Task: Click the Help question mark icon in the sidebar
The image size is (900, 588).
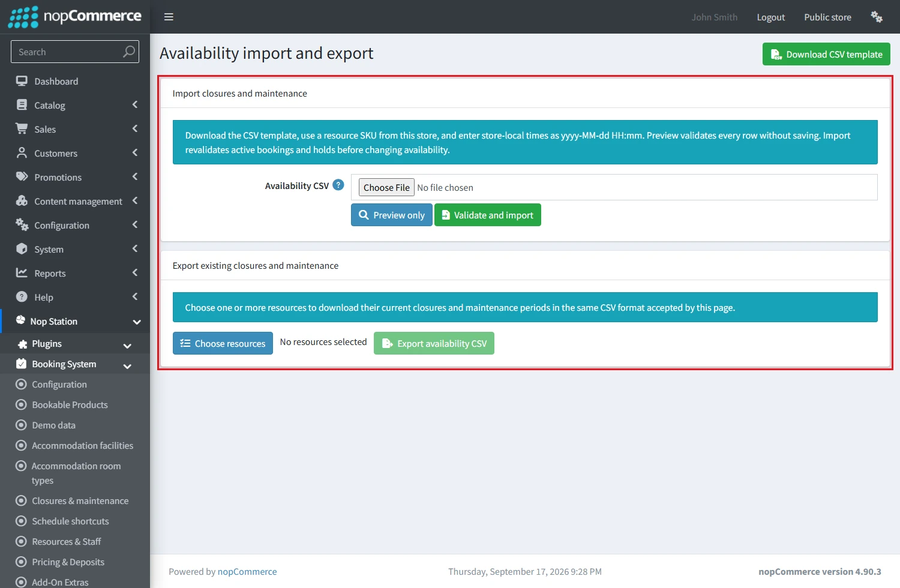Action: tap(22, 296)
